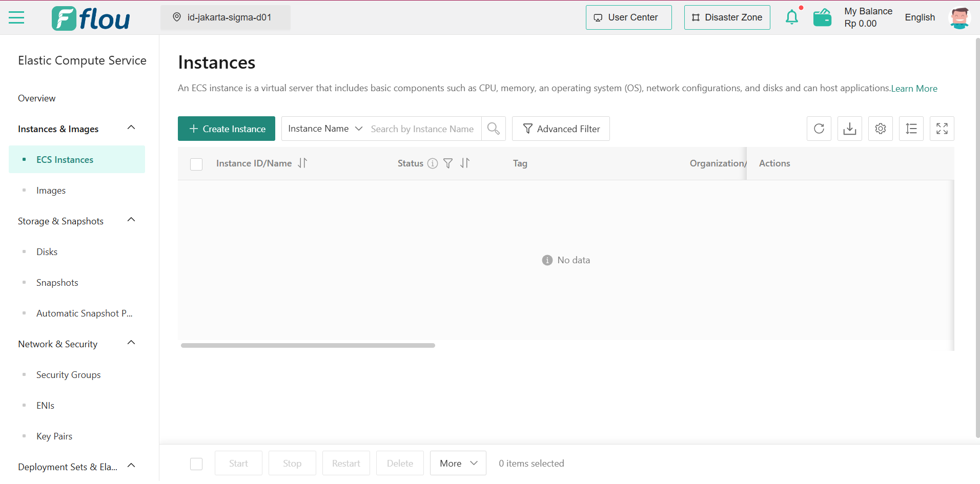Click the Create Instance button
Image resolution: width=980 pixels, height=484 pixels.
point(227,129)
